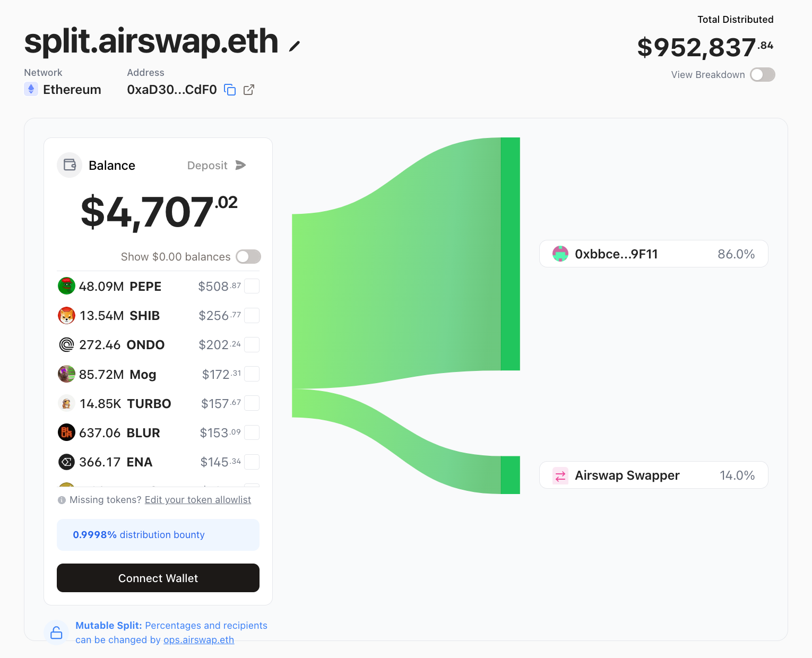Viewport: 812px width, 658px height.
Task: Check the Mog token checkbox
Action: tap(252, 374)
